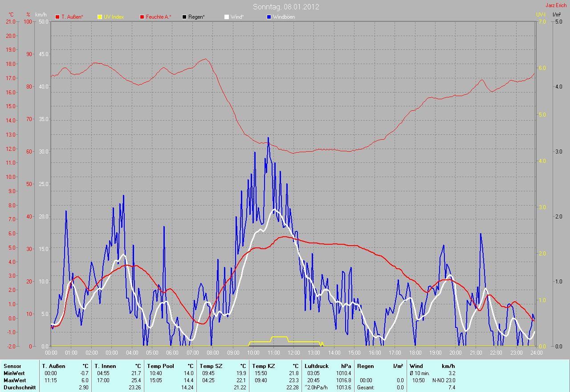
Task: Click the MaxWert row label
Action: (14, 380)
